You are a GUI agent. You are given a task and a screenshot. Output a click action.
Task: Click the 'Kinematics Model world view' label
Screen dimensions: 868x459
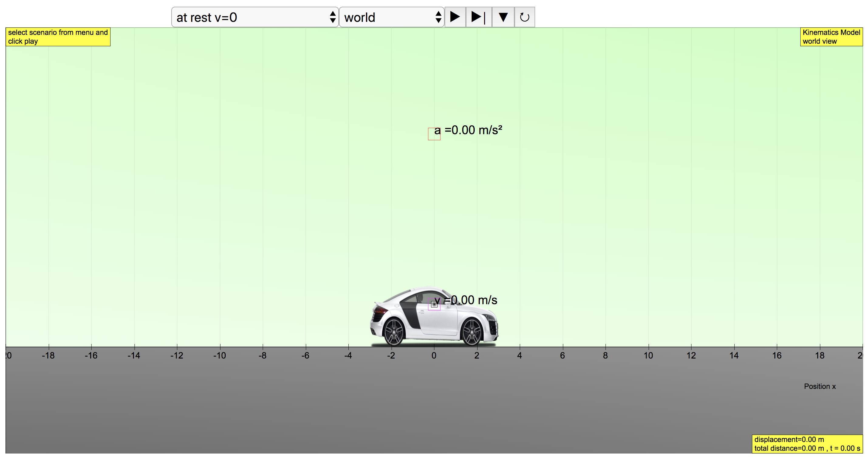pos(831,37)
